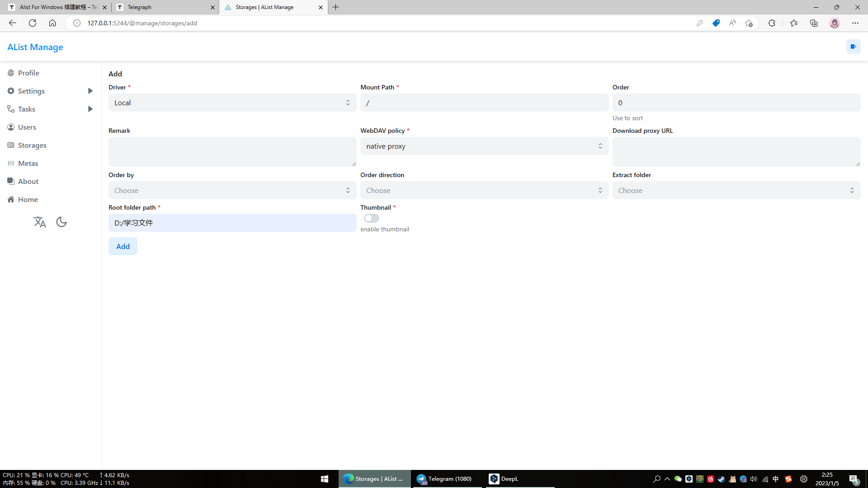
Task: Click the AList Manage title link
Action: pos(35,47)
